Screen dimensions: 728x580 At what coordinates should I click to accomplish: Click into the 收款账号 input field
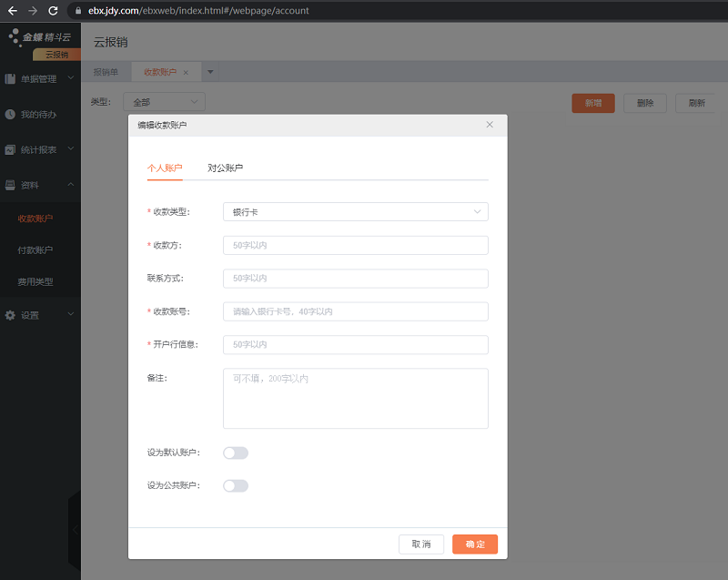[x=355, y=311]
